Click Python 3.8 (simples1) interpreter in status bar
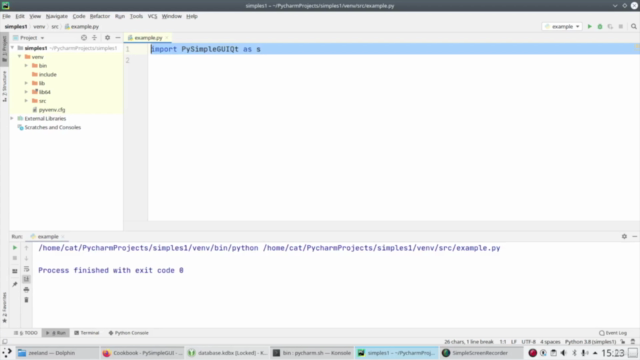 pos(591,342)
